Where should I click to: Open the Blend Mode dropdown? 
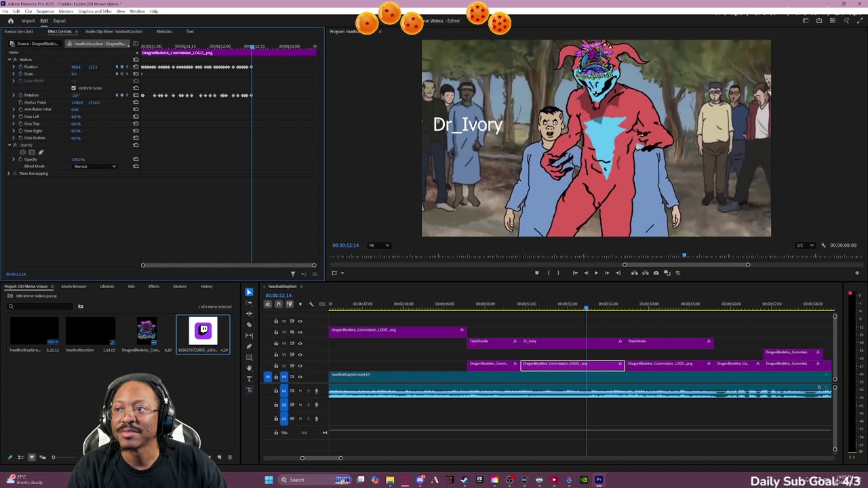(95, 166)
